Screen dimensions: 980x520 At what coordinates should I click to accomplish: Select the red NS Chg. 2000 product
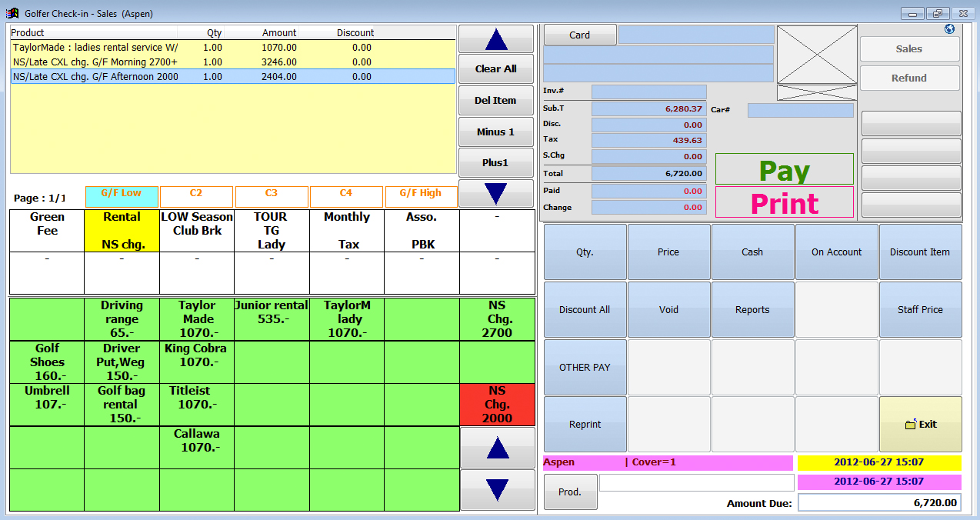pyautogui.click(x=497, y=405)
